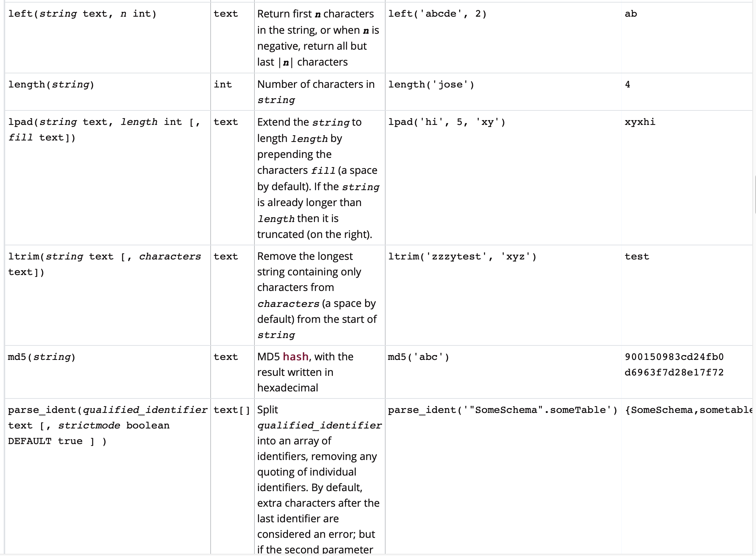Click the 'ab' result for left function
756x556 pixels.
(x=631, y=14)
